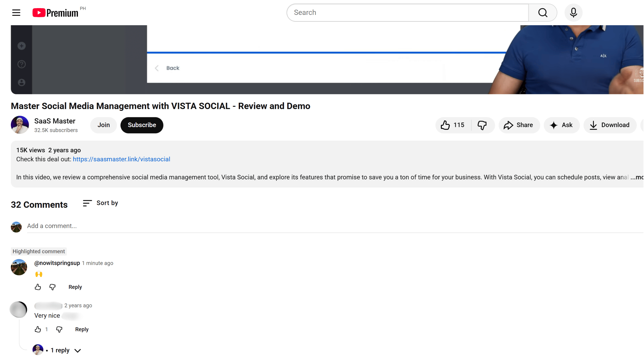Download the video

point(610,125)
